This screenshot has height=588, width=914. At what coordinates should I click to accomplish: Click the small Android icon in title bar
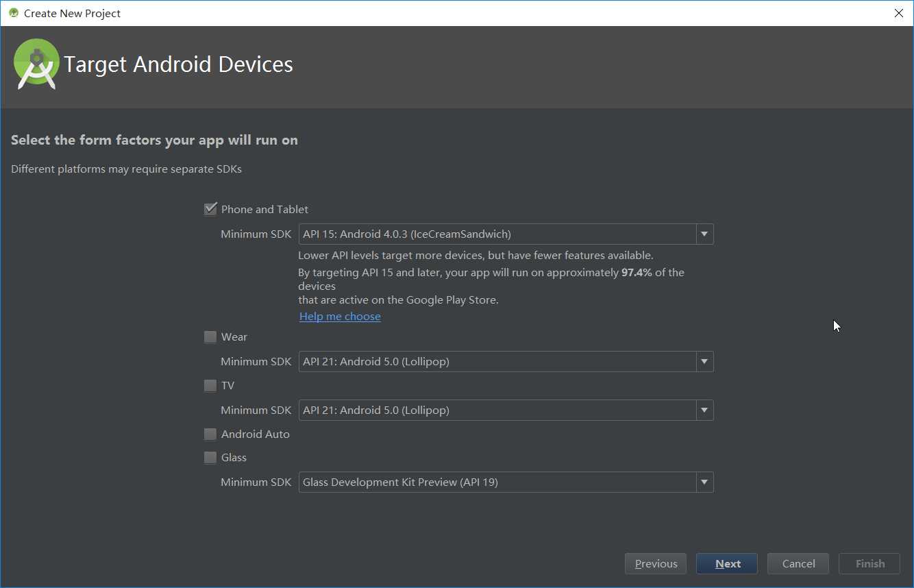click(14, 13)
